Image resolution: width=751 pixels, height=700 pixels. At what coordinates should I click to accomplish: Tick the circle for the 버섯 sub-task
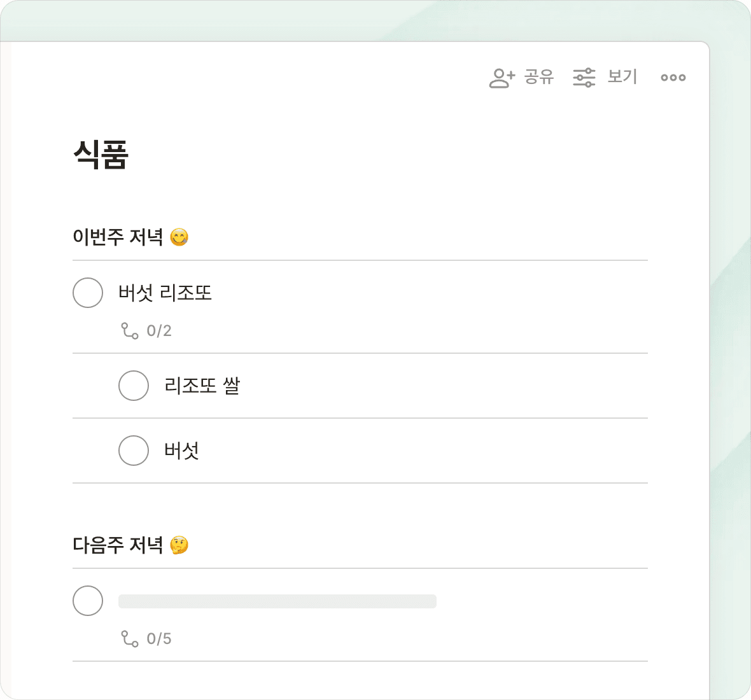tap(134, 451)
